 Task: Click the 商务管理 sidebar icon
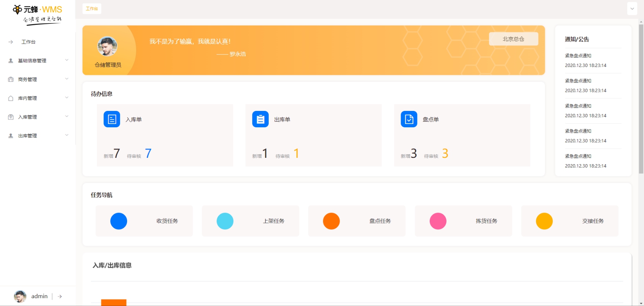11,79
